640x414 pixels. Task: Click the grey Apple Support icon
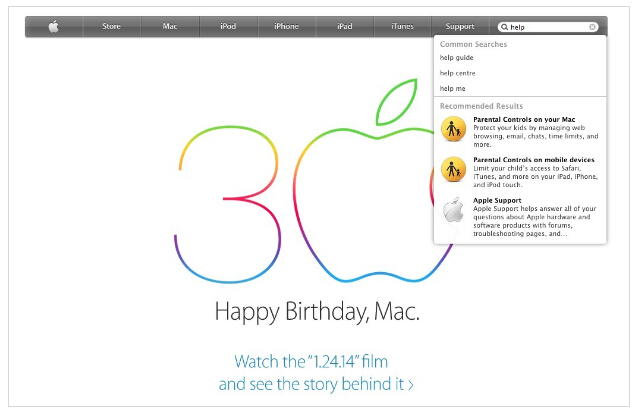453,210
